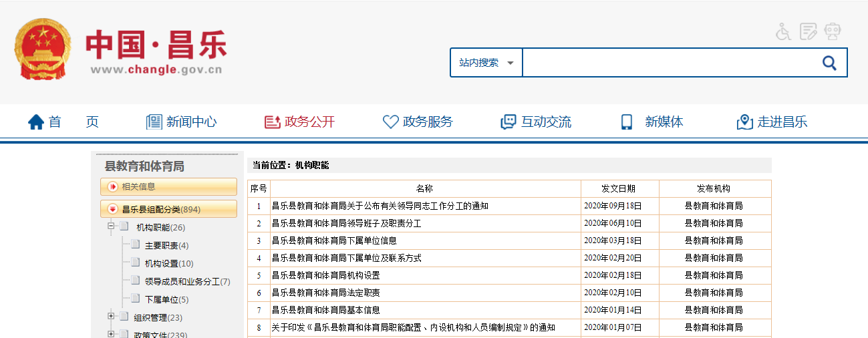Click the notepad with pencil icon
This screenshot has height=338, width=868.
(809, 31)
